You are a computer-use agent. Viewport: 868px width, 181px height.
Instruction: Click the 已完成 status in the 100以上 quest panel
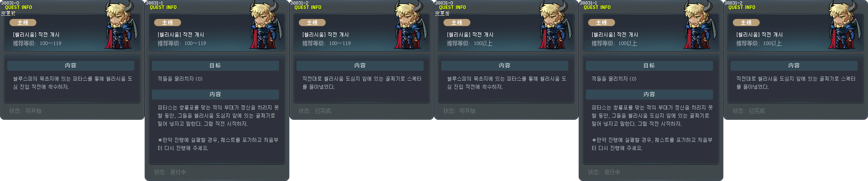coord(757,111)
